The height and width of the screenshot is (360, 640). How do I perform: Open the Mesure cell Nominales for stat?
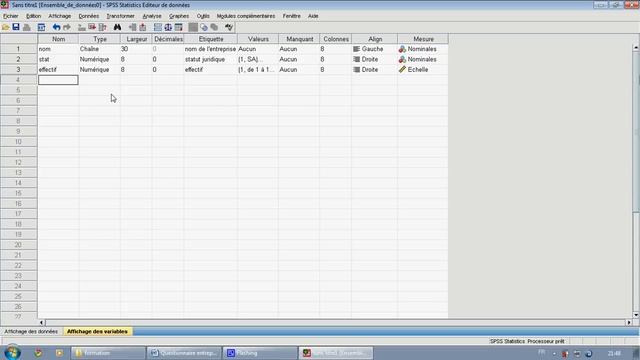tap(423, 59)
